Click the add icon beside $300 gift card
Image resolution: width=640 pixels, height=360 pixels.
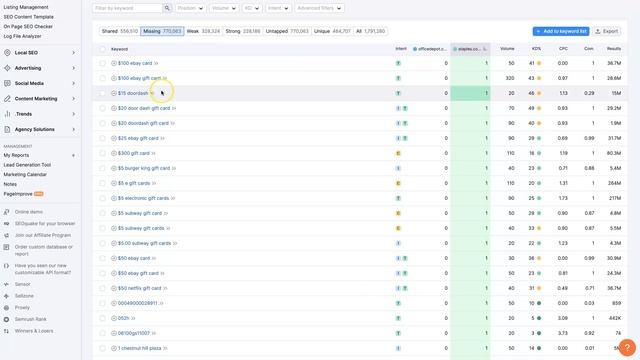114,153
